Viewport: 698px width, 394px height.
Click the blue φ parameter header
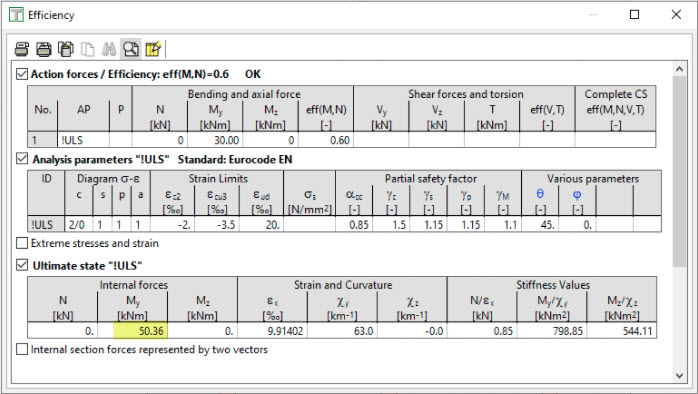(x=577, y=195)
